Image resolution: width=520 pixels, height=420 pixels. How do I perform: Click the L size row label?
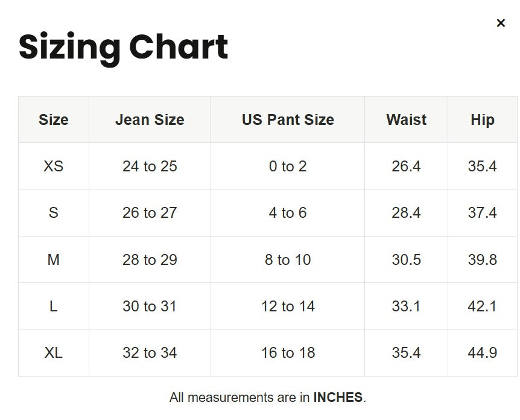pyautogui.click(x=54, y=306)
